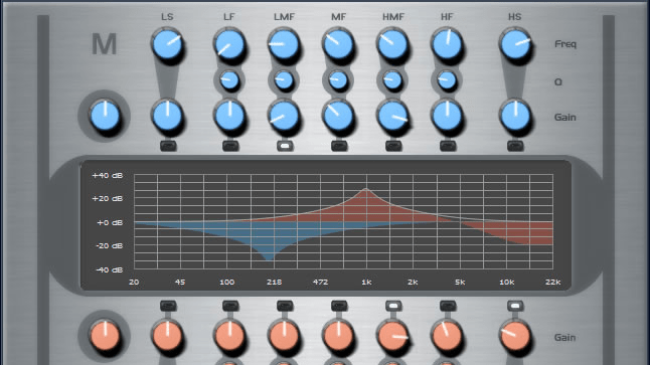Adjust the blue LF Freq knob
Screen dimensions: 650x365
coord(229,44)
